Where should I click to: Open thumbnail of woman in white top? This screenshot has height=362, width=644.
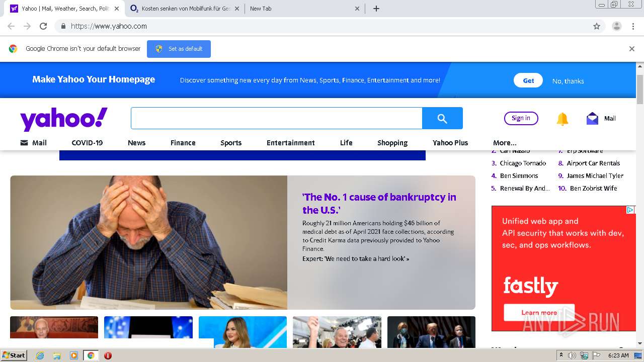click(x=243, y=332)
